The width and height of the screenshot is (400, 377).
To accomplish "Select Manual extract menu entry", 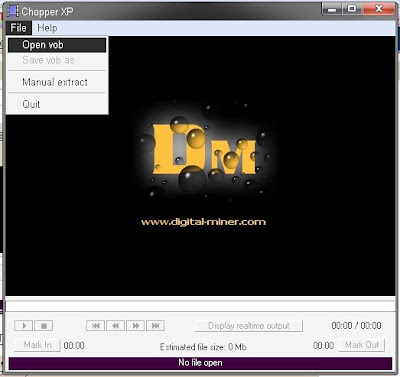I will pos(57,82).
